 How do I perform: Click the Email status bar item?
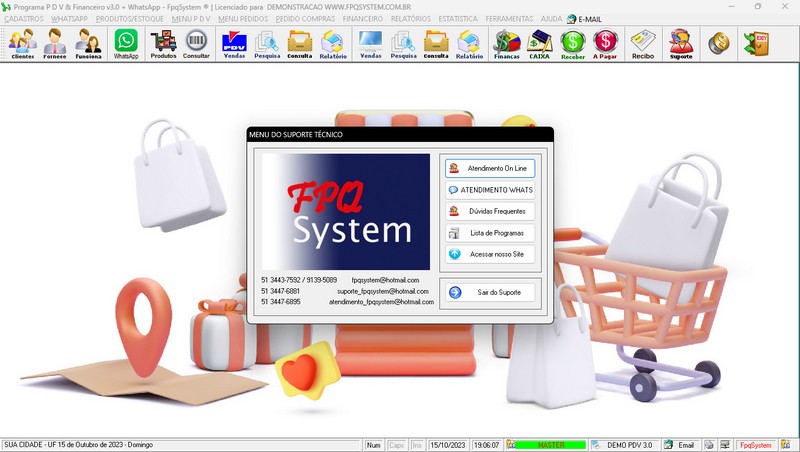click(680, 445)
